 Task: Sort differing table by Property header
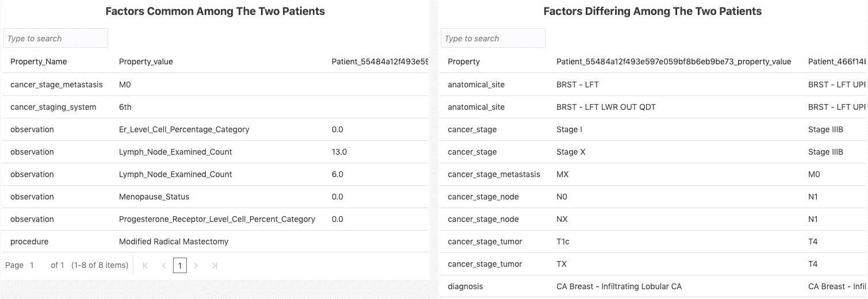click(463, 62)
